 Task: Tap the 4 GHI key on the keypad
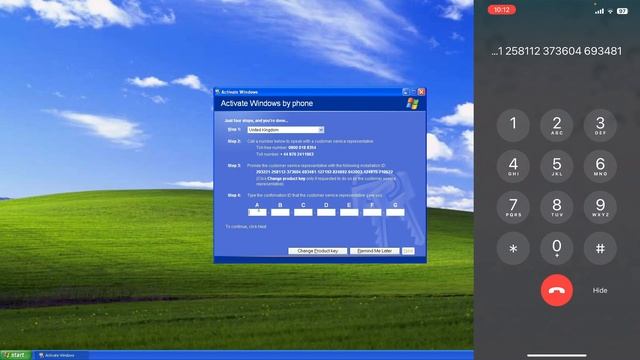[513, 166]
